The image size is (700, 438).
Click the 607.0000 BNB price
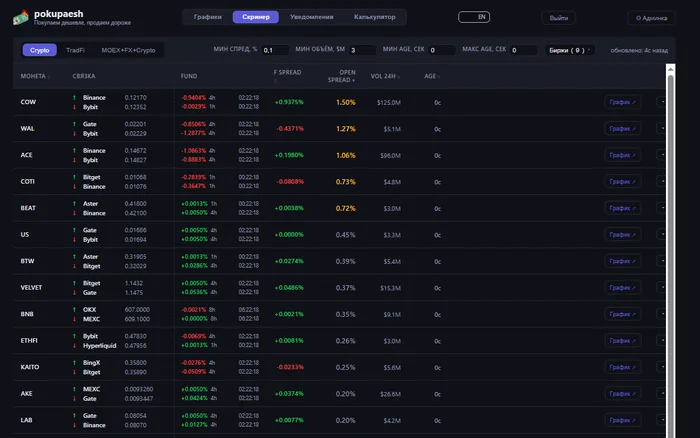click(x=137, y=309)
